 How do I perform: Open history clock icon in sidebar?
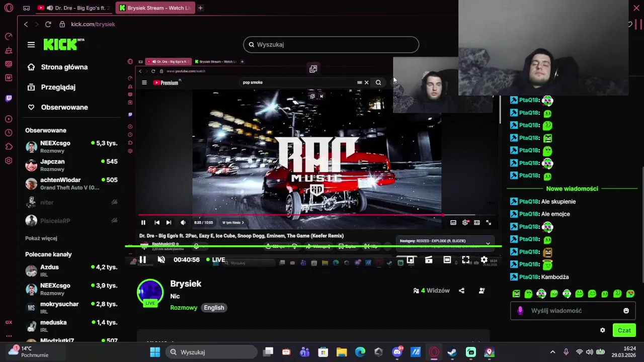9,133
